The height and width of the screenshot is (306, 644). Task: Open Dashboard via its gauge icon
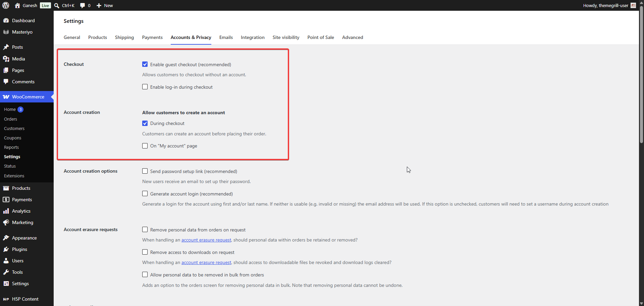pyautogui.click(x=6, y=20)
